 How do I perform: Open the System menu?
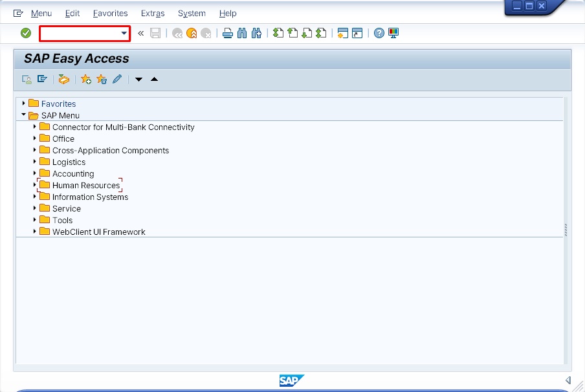point(192,14)
